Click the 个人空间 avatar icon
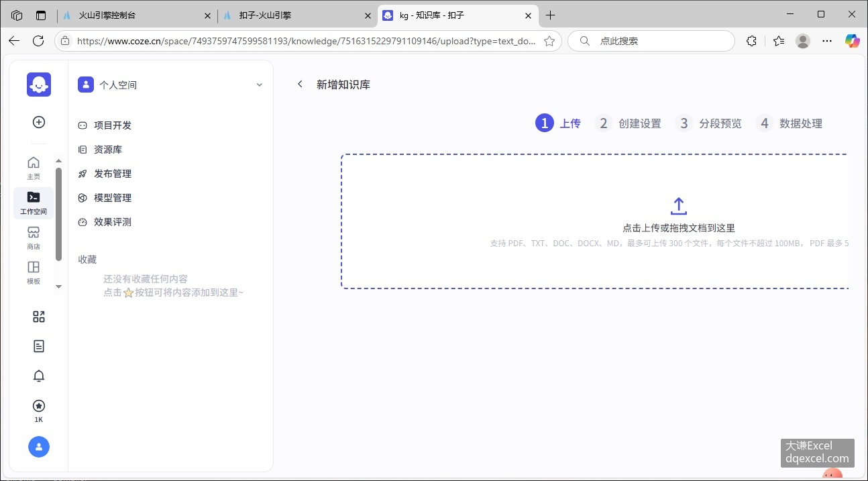This screenshot has width=868, height=481. point(86,85)
